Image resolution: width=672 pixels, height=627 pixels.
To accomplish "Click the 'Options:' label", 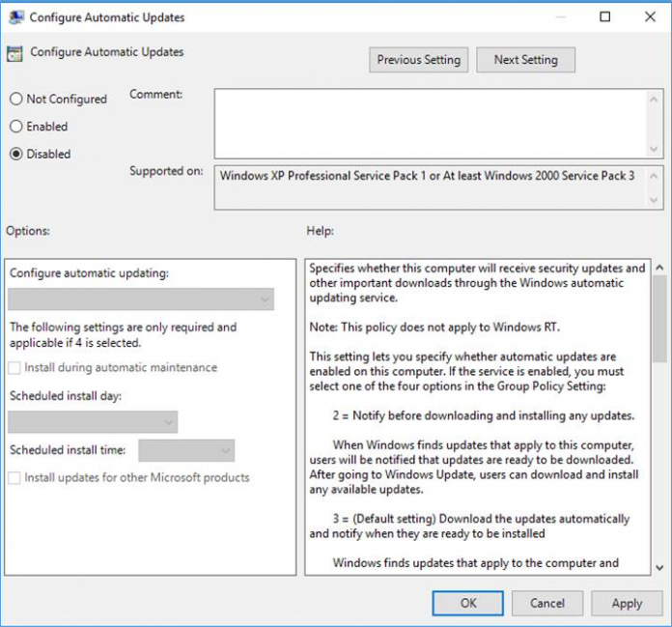I will pyautogui.click(x=28, y=231).
